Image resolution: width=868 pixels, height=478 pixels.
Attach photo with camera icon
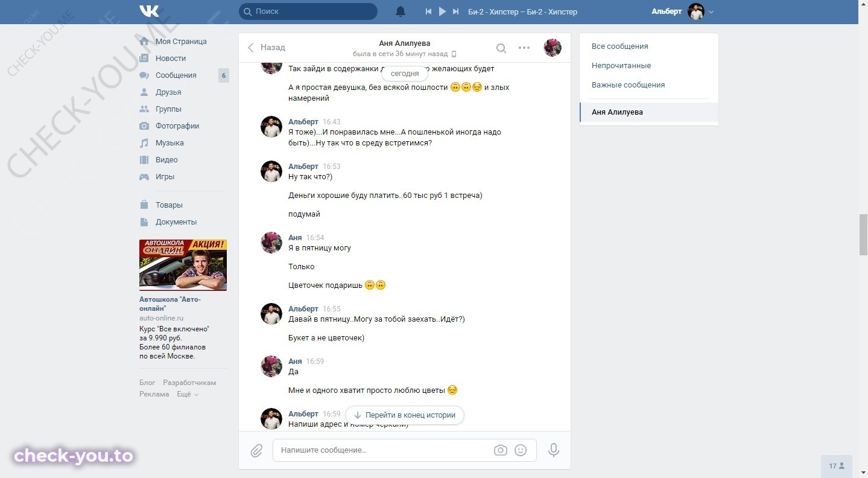pos(500,450)
